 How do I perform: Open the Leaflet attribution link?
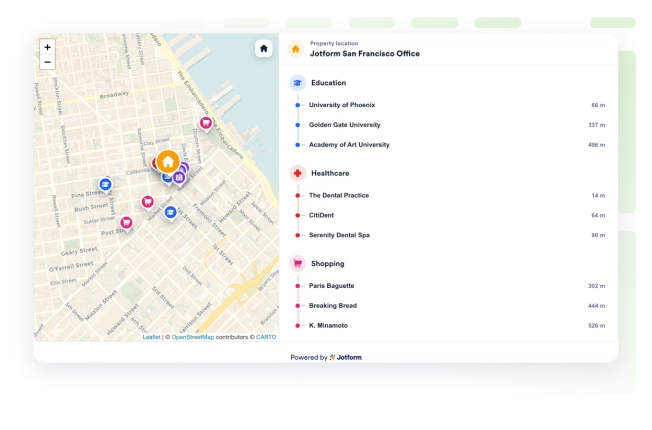[151, 337]
